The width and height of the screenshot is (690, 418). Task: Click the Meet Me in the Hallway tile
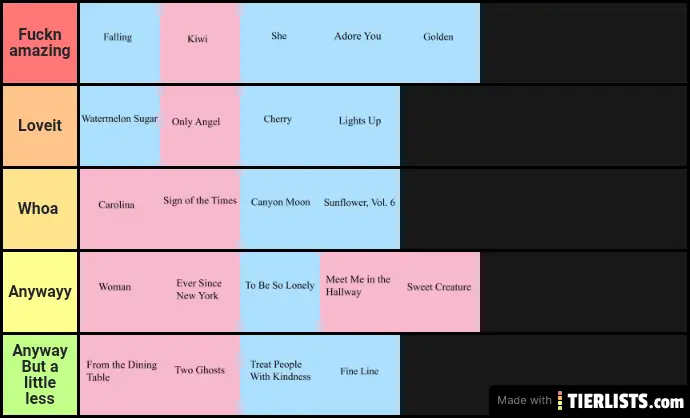point(360,292)
